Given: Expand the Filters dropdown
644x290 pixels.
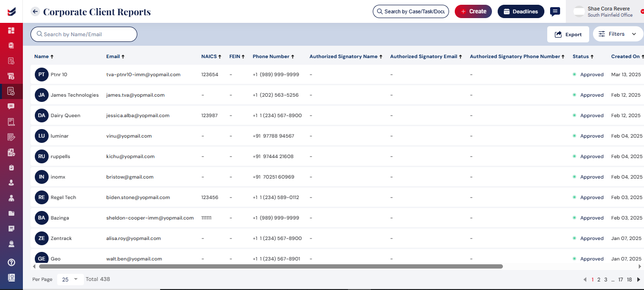Looking at the screenshot, I should [x=618, y=34].
